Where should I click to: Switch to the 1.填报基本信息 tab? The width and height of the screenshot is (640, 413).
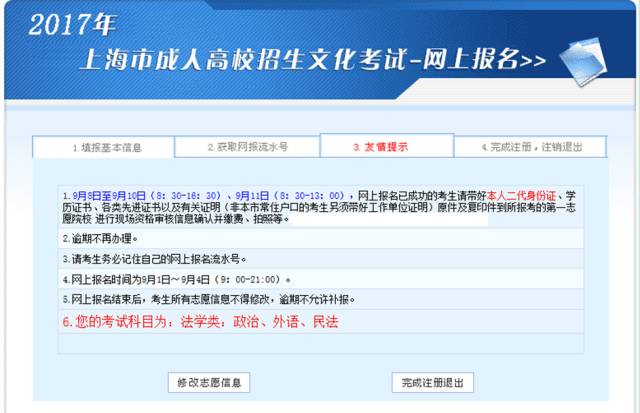point(104,147)
